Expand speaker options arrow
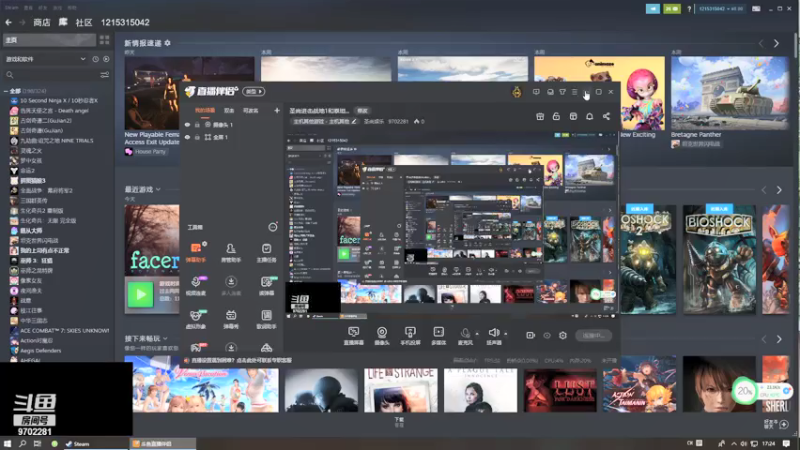 pyautogui.click(x=506, y=334)
